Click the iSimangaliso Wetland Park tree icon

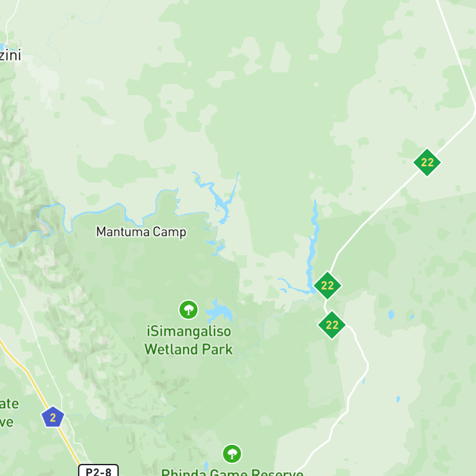click(x=188, y=310)
